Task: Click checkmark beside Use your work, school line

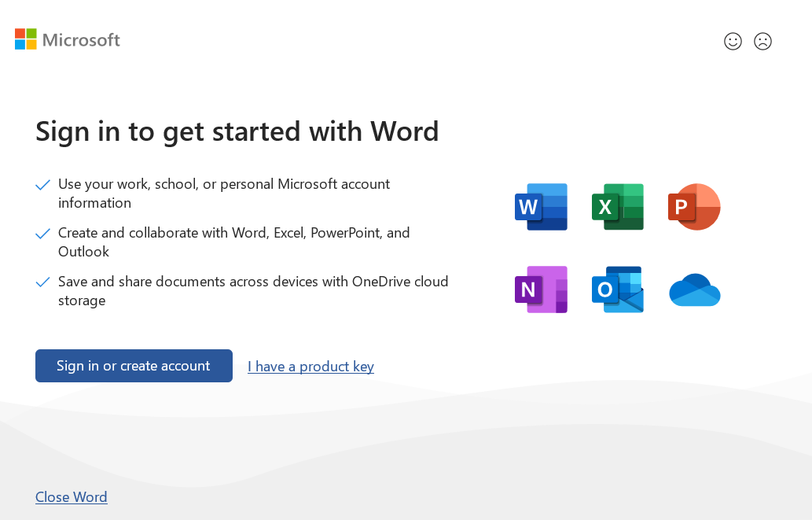Action: pyautogui.click(x=42, y=185)
